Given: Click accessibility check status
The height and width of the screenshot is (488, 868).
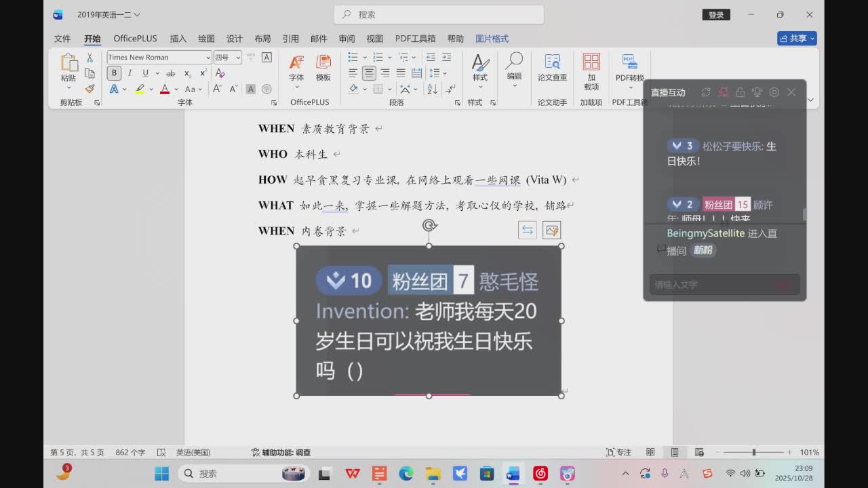Looking at the screenshot, I should [281, 452].
